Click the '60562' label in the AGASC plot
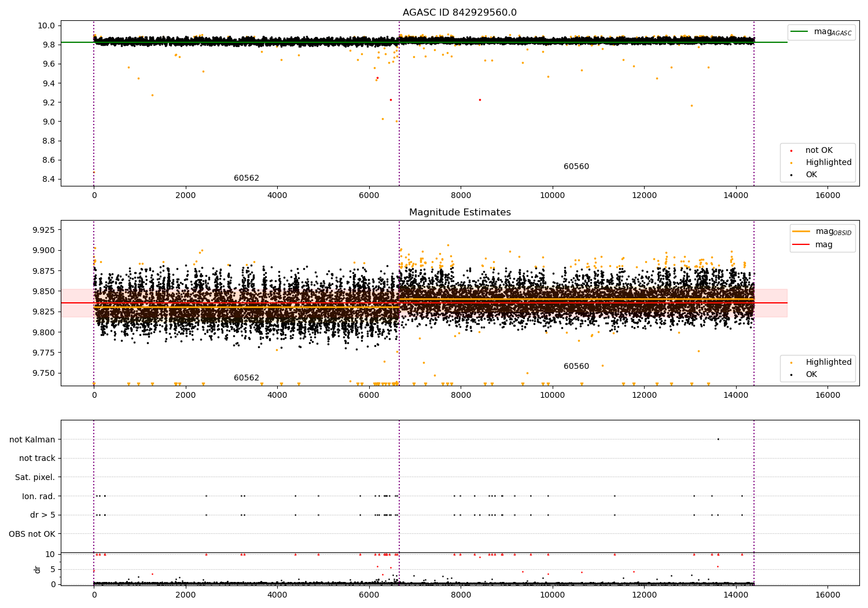Image resolution: width=868 pixels, height=608 pixels. click(x=247, y=178)
